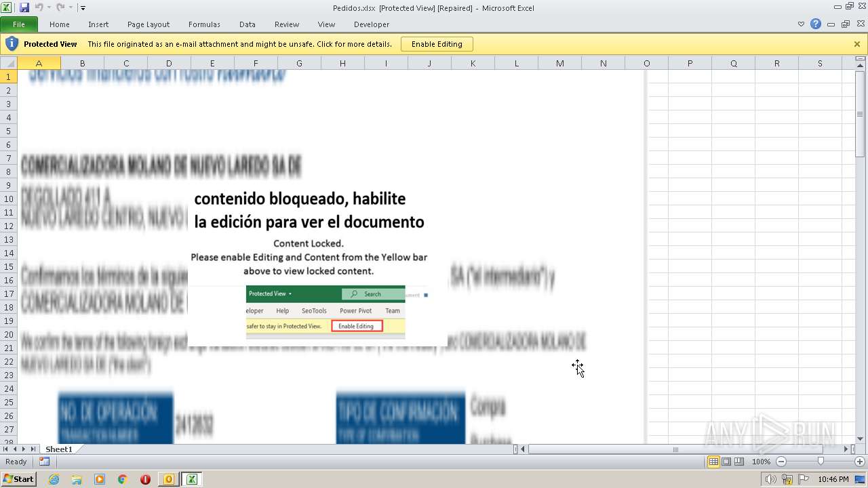Switch to the Data tab
Screen dimensions: 868x488
tap(248, 24)
